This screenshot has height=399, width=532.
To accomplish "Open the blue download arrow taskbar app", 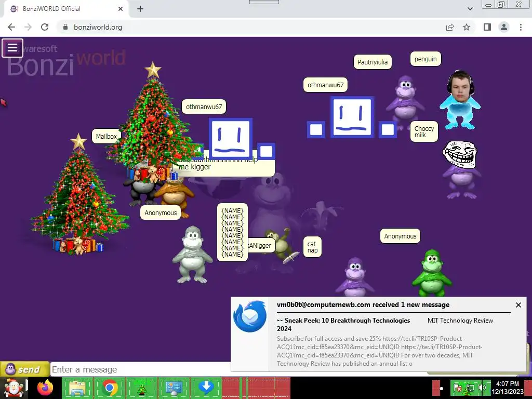I will click(x=206, y=388).
